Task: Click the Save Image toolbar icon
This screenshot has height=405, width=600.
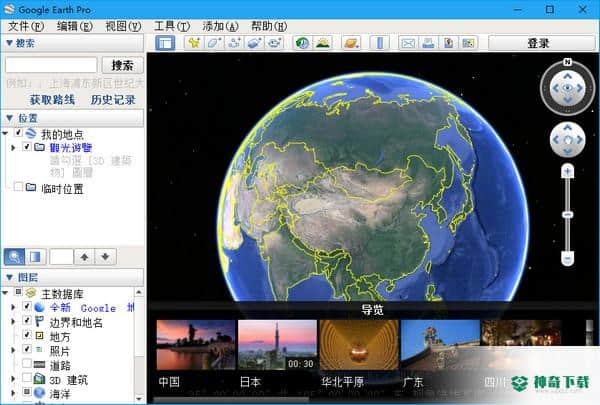Action: pos(448,43)
